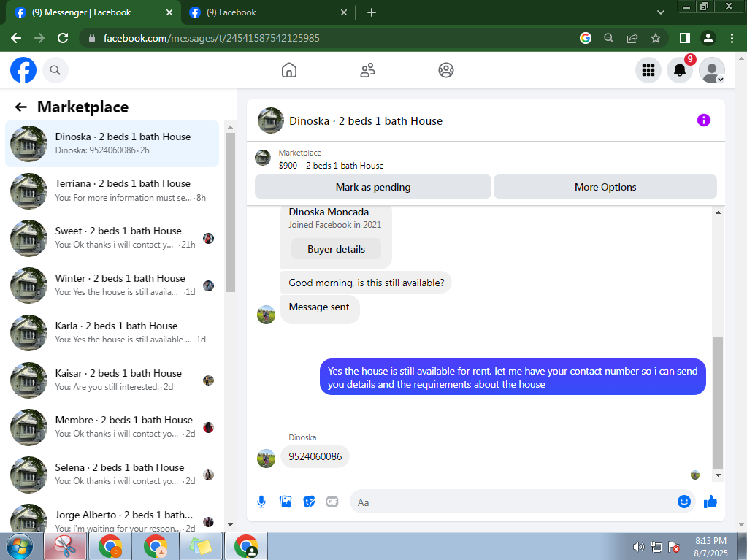Open Membre conversation
Image resolution: width=747 pixels, height=560 pixels.
pos(112,426)
